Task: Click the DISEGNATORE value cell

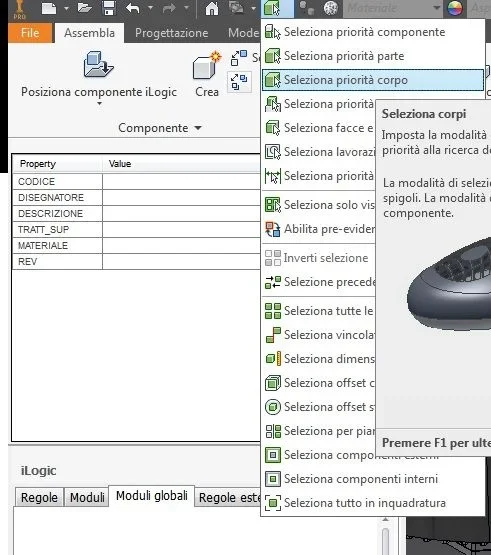Action: pos(181,198)
